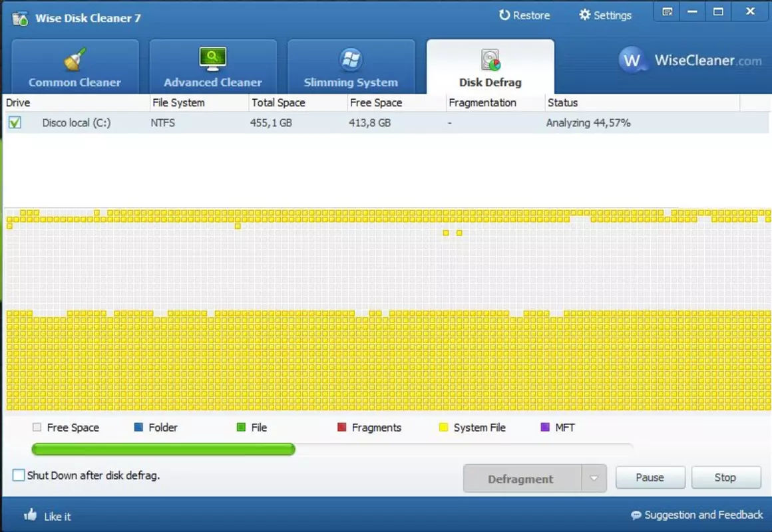The height and width of the screenshot is (532, 772).
Task: Click the Settings gear icon
Action: tap(584, 15)
